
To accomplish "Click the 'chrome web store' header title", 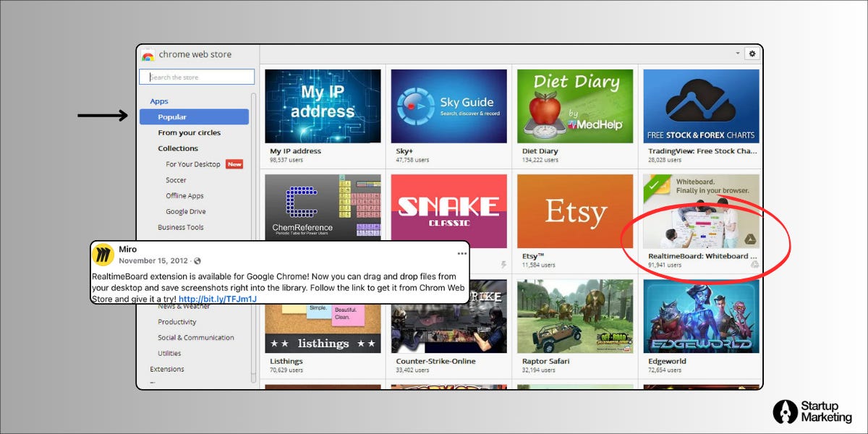I will tap(195, 55).
